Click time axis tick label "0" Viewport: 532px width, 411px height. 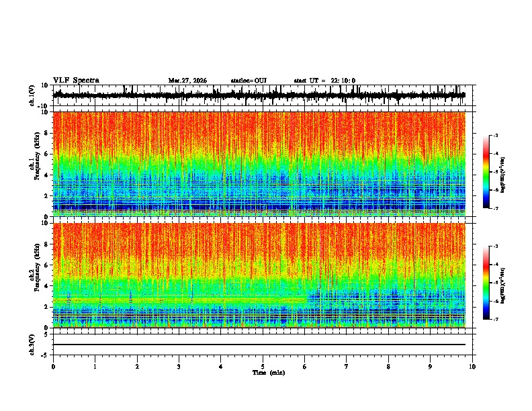click(53, 367)
